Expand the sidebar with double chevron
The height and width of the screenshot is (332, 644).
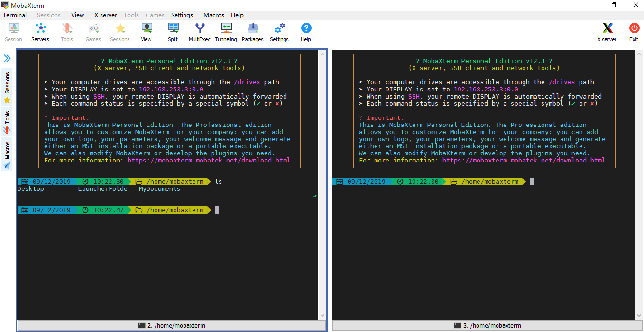point(7,58)
